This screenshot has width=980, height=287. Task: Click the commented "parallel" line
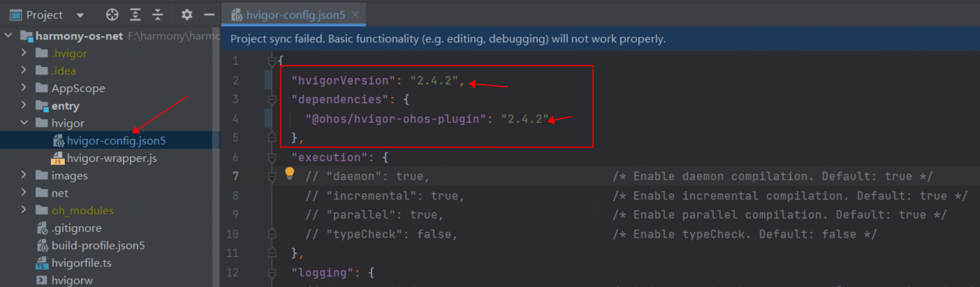pyautogui.click(x=374, y=215)
